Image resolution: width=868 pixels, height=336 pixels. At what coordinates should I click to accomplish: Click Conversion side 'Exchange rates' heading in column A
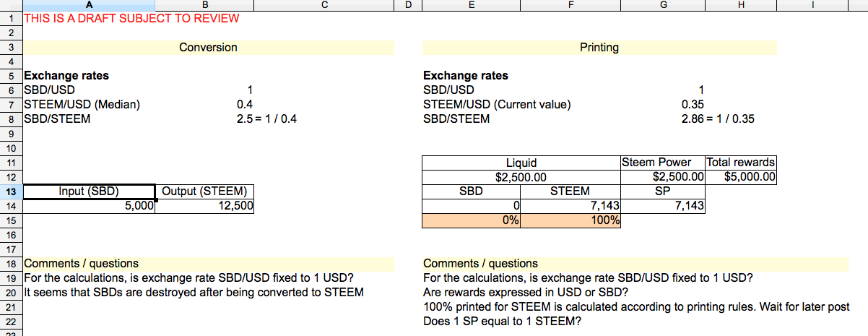[67, 75]
